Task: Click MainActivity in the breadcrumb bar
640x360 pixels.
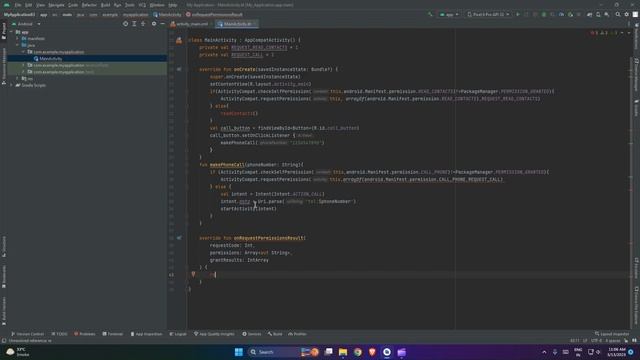Action: (x=167, y=14)
